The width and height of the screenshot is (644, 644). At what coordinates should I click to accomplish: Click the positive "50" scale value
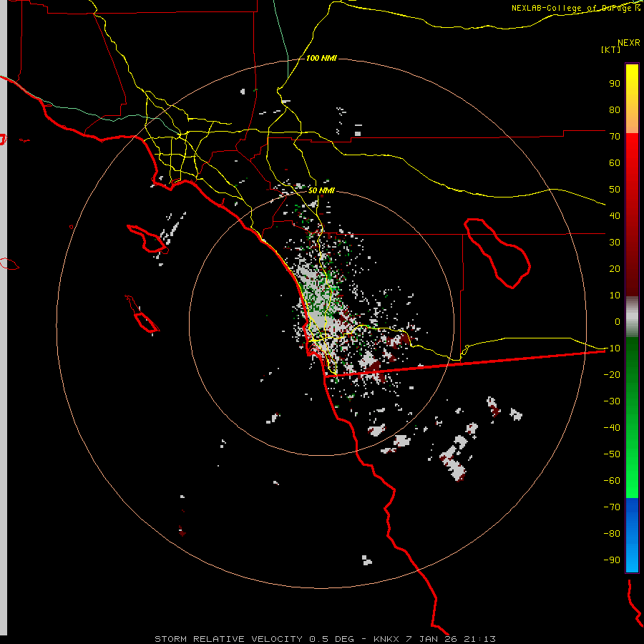pos(615,190)
